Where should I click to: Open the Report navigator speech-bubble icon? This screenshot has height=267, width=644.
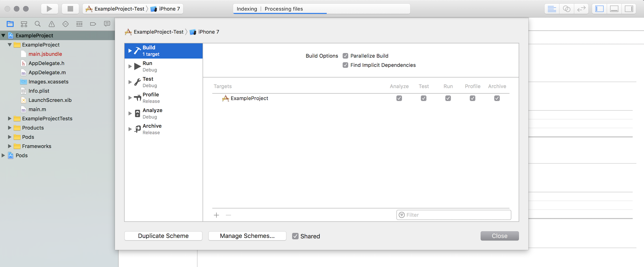click(107, 24)
